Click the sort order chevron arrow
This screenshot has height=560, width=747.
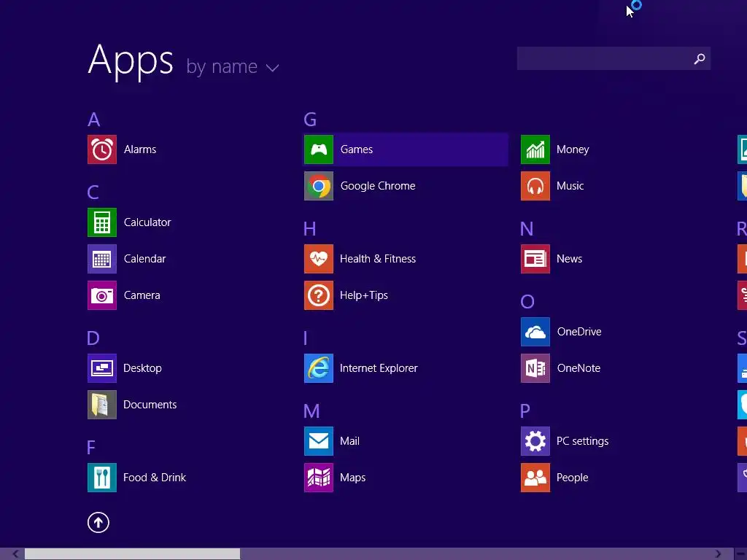coord(273,68)
